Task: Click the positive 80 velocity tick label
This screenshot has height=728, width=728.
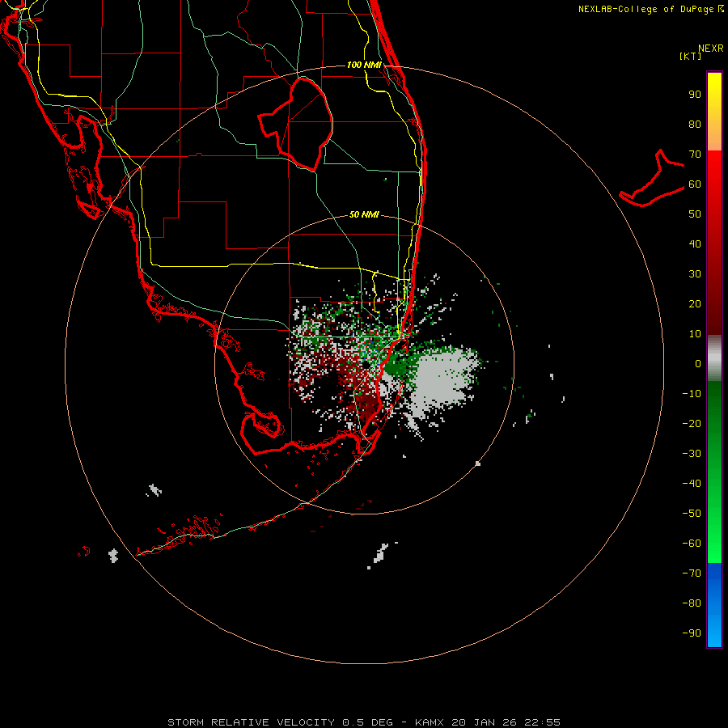Action: coord(695,125)
